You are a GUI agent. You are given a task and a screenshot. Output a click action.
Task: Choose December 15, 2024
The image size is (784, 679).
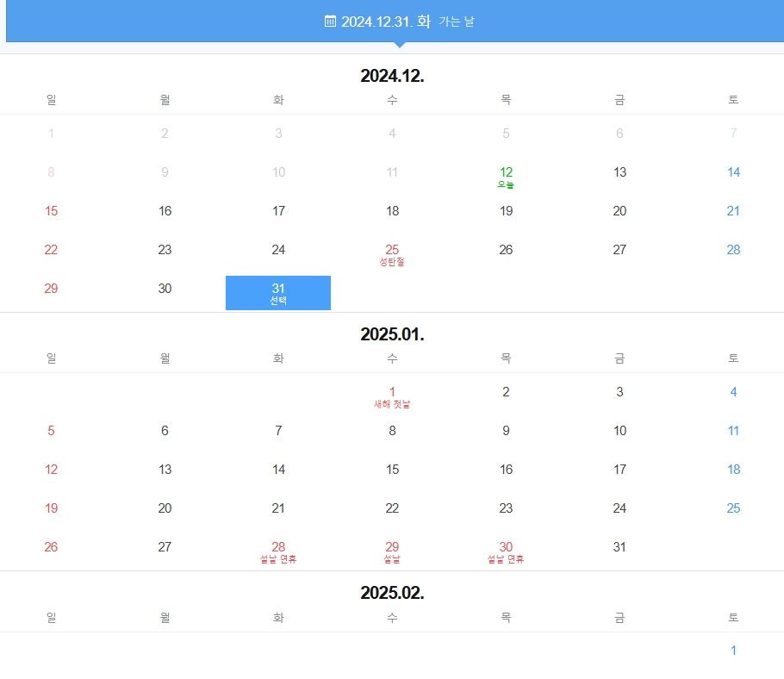tap(51, 211)
